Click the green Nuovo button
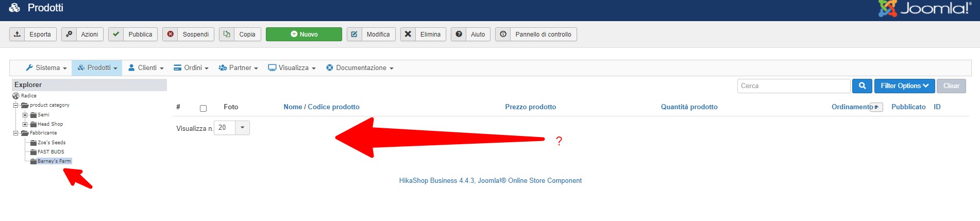 click(x=304, y=34)
